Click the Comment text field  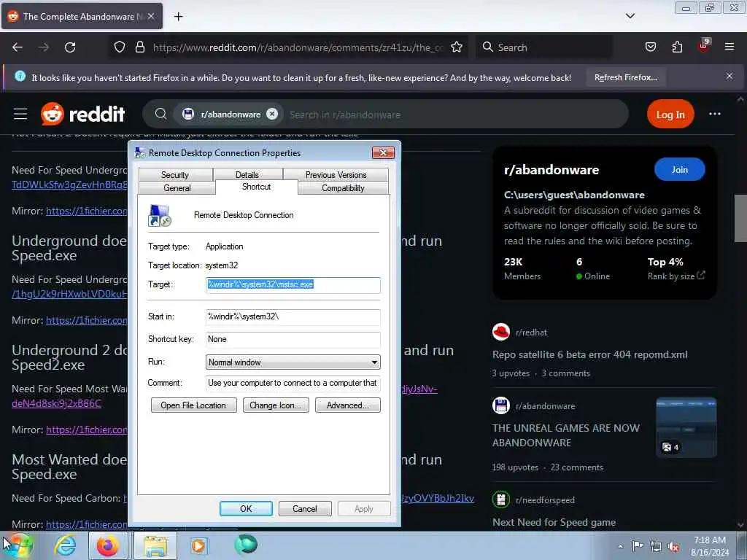tap(293, 383)
